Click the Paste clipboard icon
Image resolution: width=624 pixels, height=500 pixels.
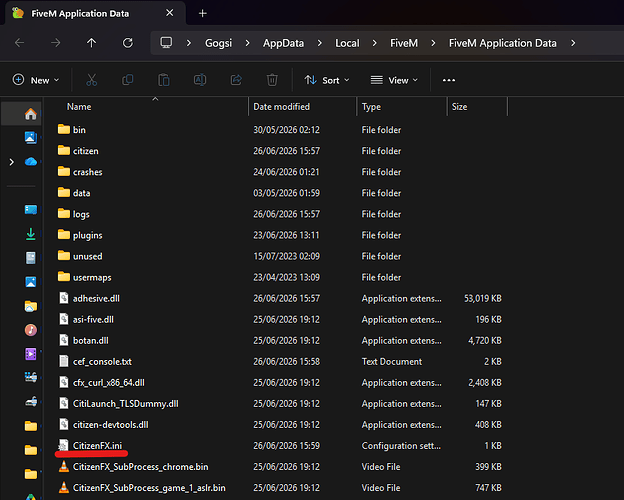tap(164, 80)
